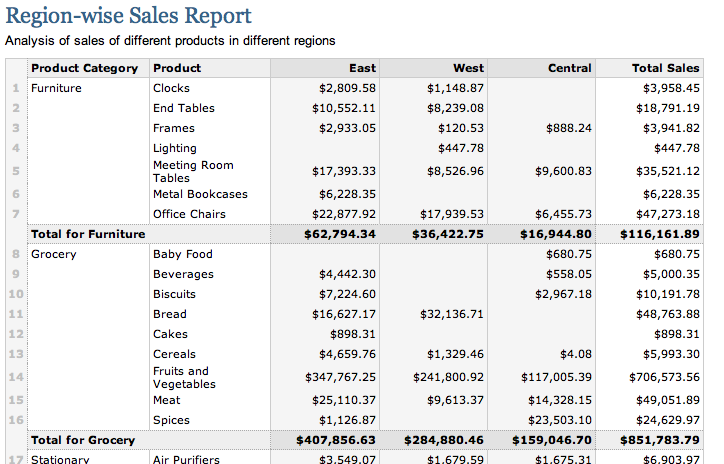Select row number 14
Viewport: 724px width, 464px height.
[15, 377]
